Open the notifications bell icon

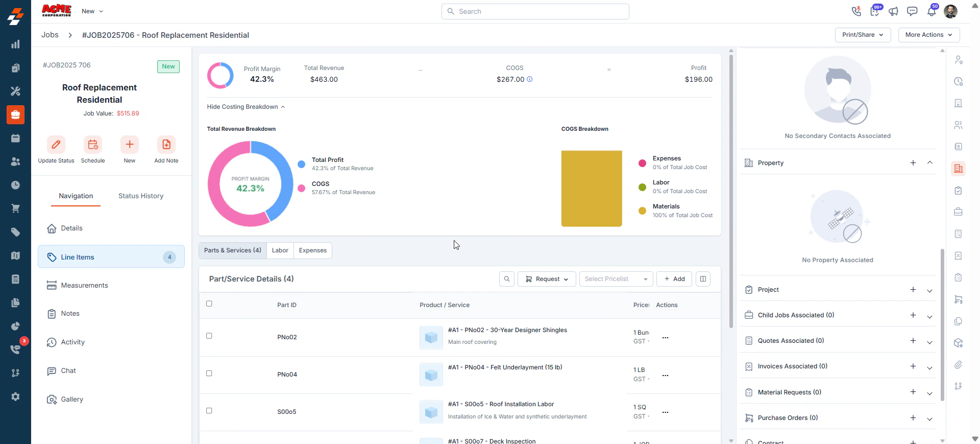[x=932, y=11]
